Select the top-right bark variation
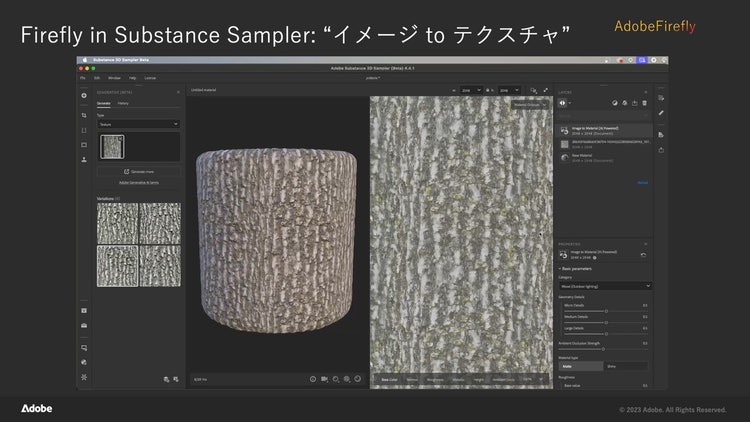The width and height of the screenshot is (750, 422). click(x=160, y=223)
